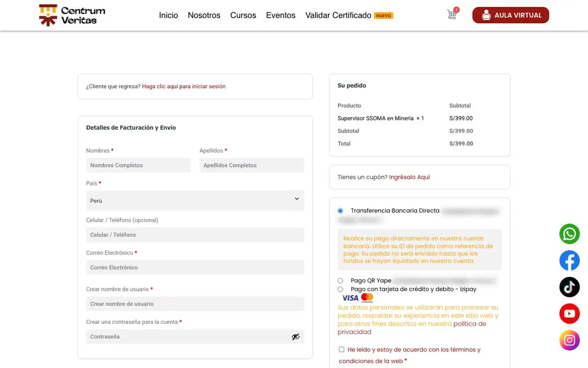Click the Celular / Teléfono field

coord(195,235)
